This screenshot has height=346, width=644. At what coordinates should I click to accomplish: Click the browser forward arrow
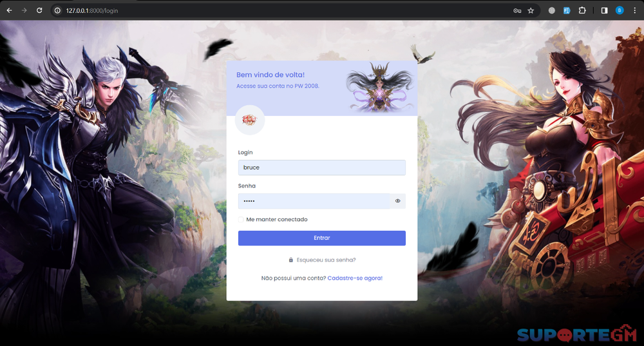point(24,10)
